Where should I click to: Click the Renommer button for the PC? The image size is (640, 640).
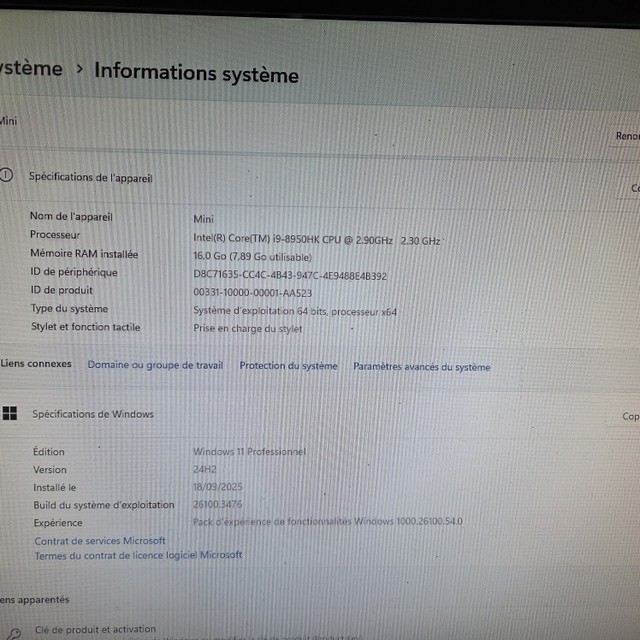(x=626, y=136)
